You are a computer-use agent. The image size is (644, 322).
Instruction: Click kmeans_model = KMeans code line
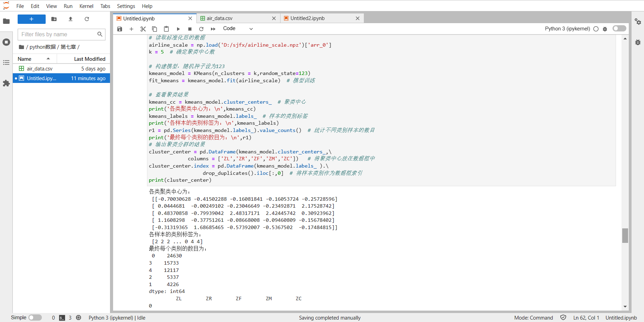pos(230,73)
